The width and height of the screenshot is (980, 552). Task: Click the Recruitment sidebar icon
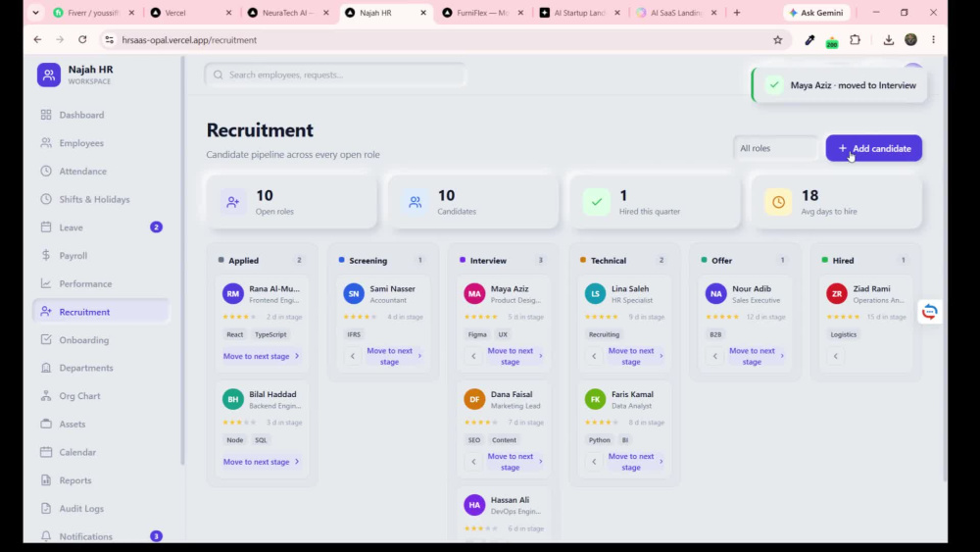coord(46,312)
